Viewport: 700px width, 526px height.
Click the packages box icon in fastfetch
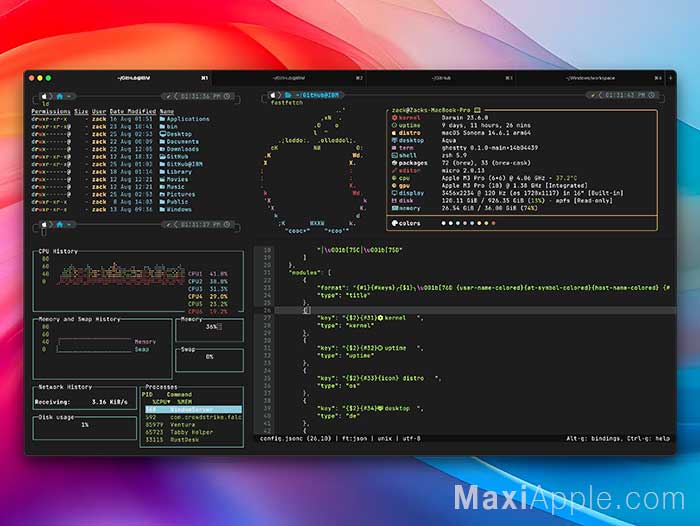pyautogui.click(x=395, y=163)
